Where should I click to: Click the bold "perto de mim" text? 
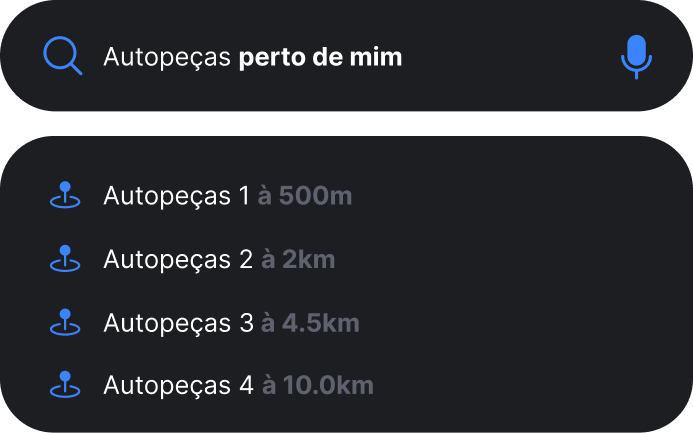click(320, 56)
